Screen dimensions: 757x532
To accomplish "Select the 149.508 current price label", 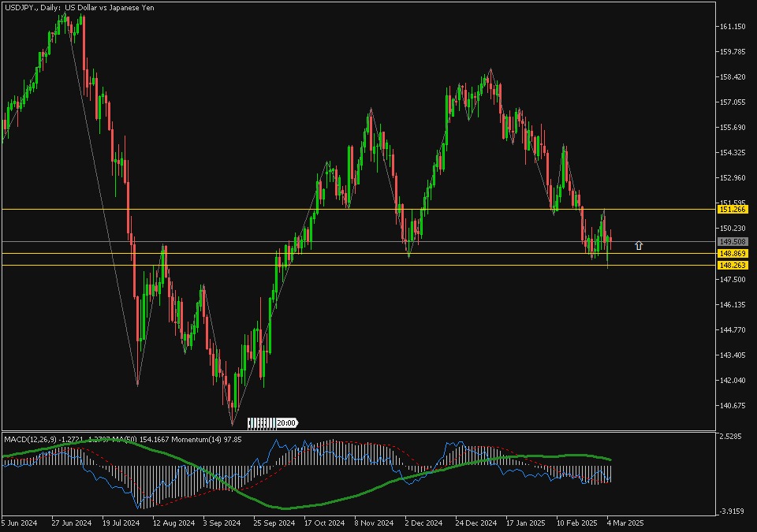I will pyautogui.click(x=733, y=242).
